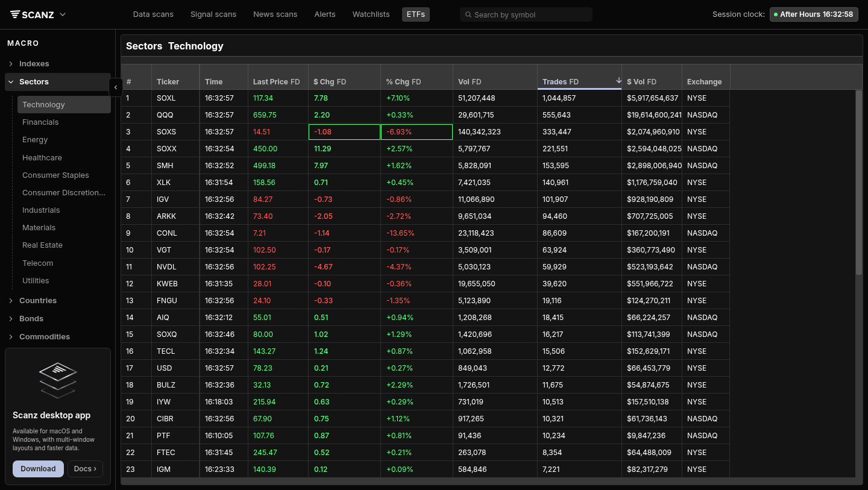The width and height of the screenshot is (868, 490).
Task: Select the -6.93% change cell
Action: [417, 132]
